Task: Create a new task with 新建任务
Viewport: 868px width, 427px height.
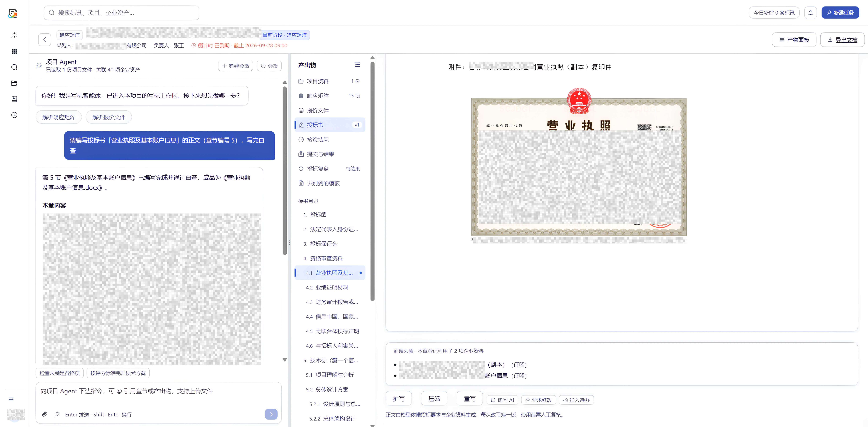Action: tap(840, 13)
